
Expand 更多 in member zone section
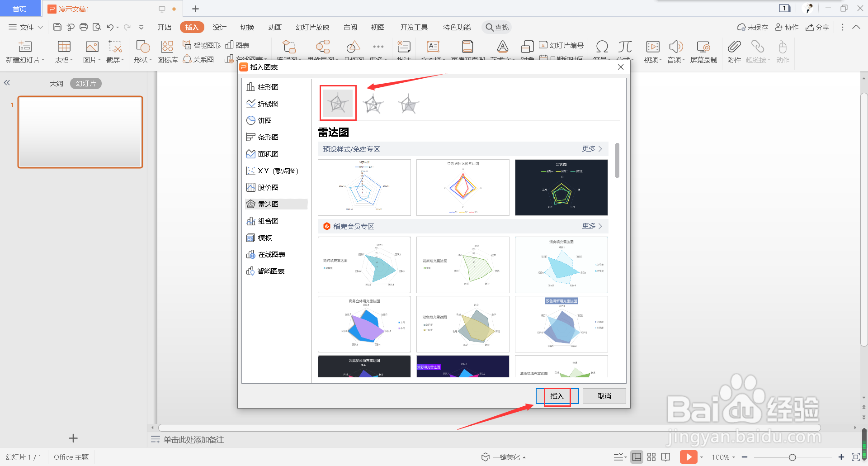pyautogui.click(x=592, y=226)
